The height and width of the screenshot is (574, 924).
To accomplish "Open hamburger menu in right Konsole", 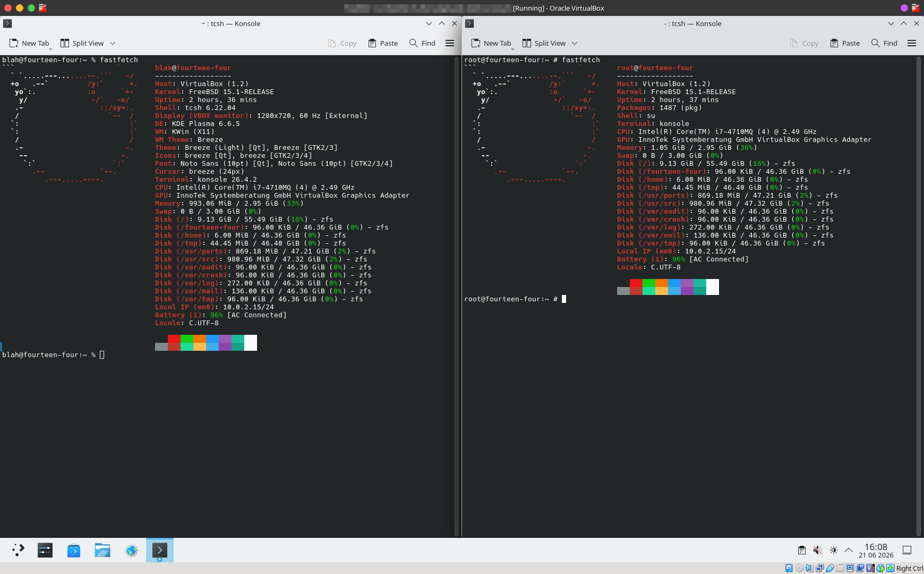I will tap(912, 43).
